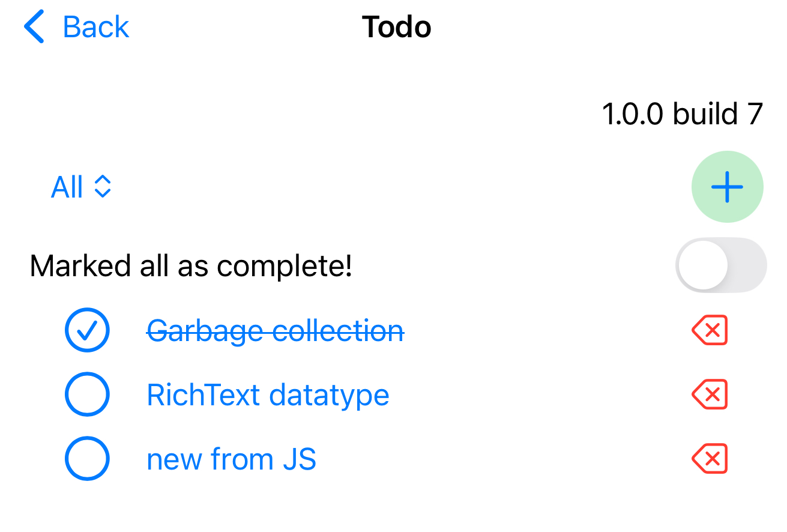Flip the mark-all-complete switch on
787x532 pixels.
point(722,264)
